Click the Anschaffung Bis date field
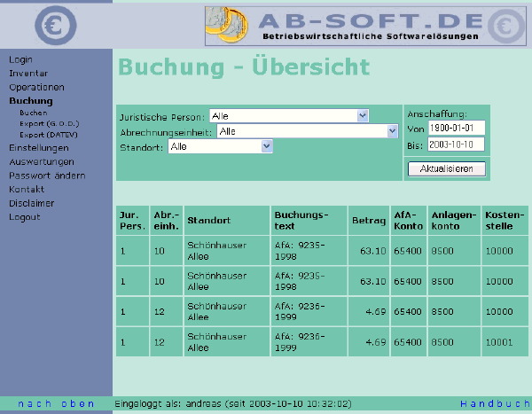This screenshot has width=532, height=414. pos(456,145)
